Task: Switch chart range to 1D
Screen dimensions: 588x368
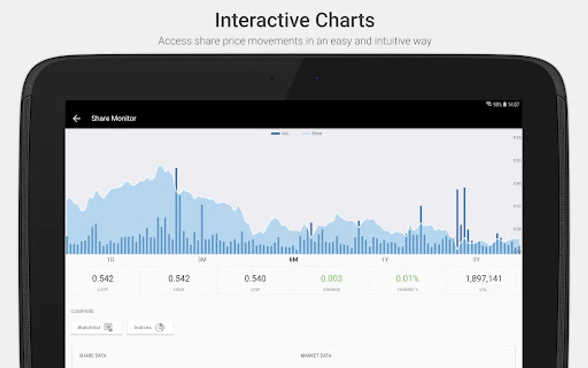Action: (x=110, y=260)
